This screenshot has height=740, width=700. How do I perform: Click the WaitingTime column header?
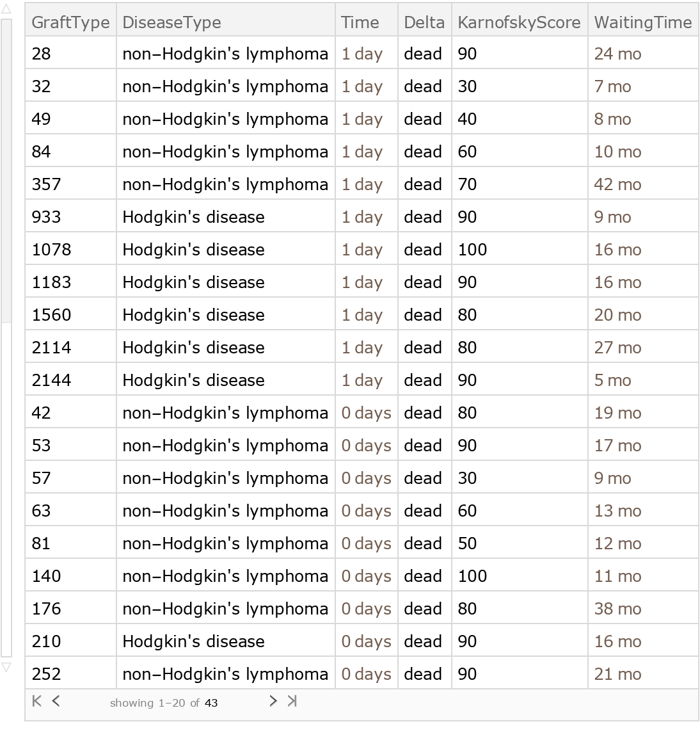[642, 22]
